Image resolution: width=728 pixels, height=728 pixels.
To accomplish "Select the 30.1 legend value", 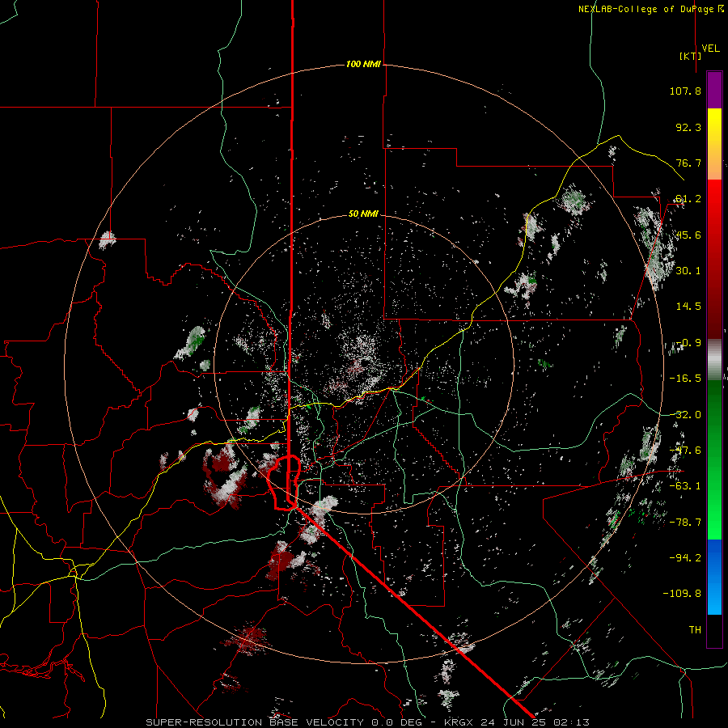I will [x=688, y=271].
